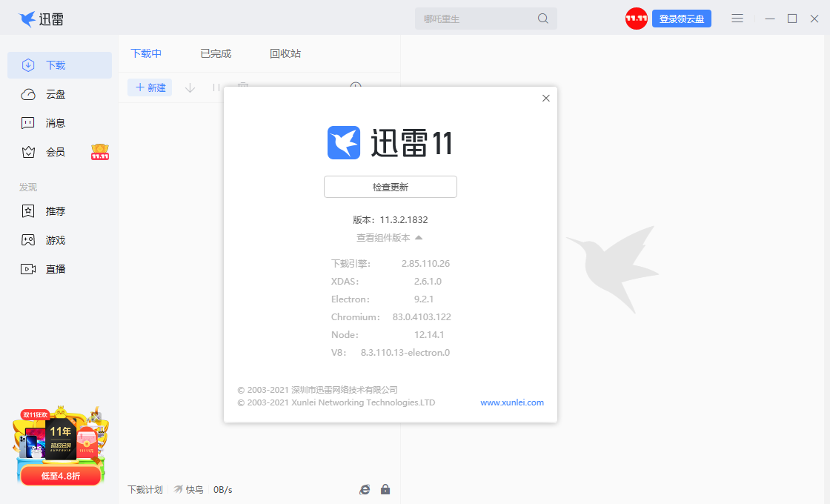Viewport: 830px width, 504px height.
Task: Collapse the 查看组件版本 component versions list
Action: (390, 238)
